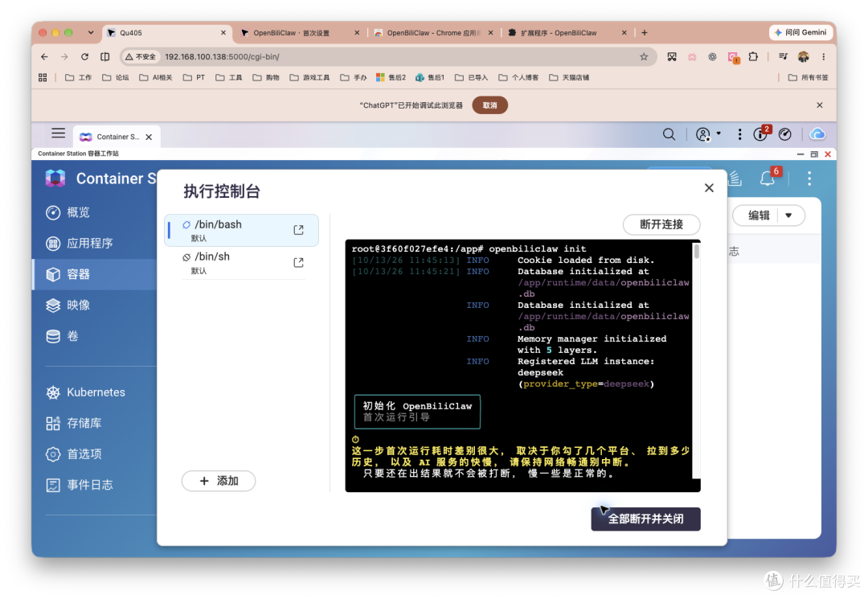Toggle browser side panel icon
Viewport: 868px width, 599px height.
tap(105, 56)
